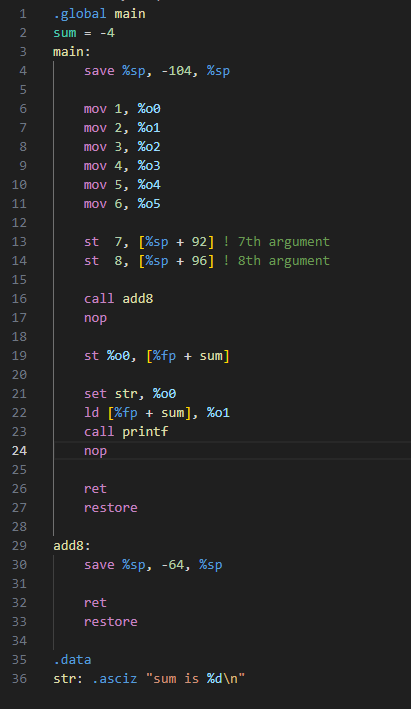Click "[%sp + 96]" address operand

[x=176, y=261]
